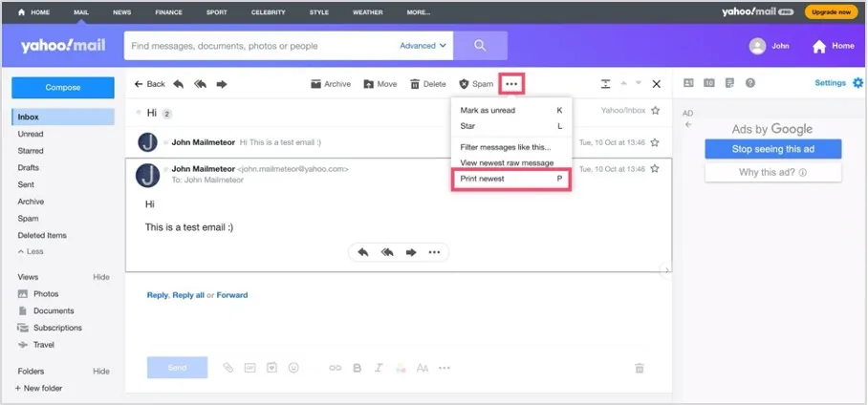This screenshot has width=868, height=405.
Task: Hide the Views section
Action: point(101,277)
